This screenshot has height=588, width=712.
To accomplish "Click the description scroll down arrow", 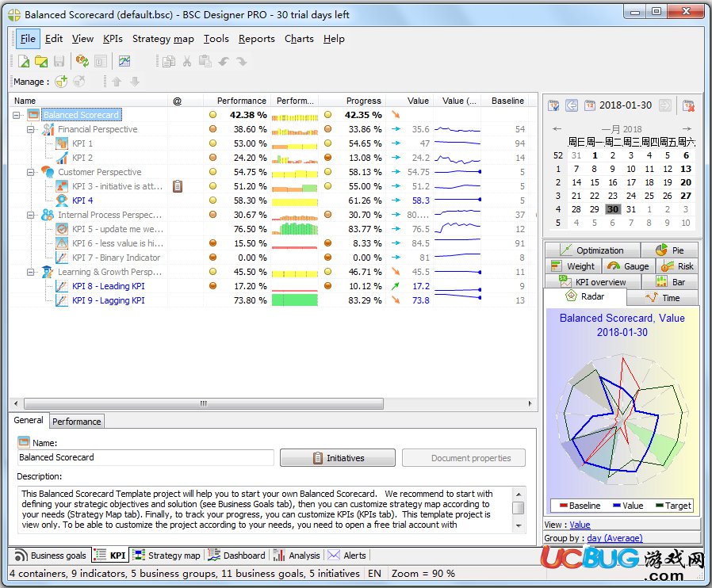I will coord(519,526).
